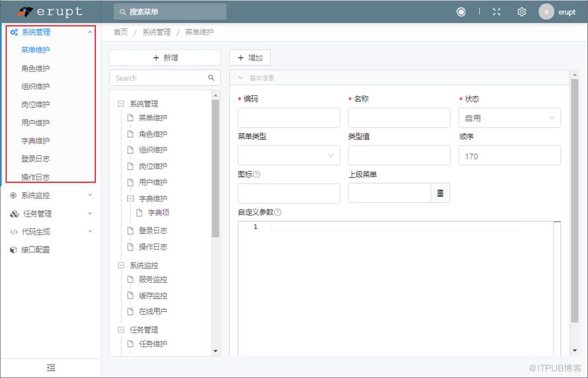Select 任务维护 in the menu tree
This screenshot has height=378, width=588.
coord(153,344)
